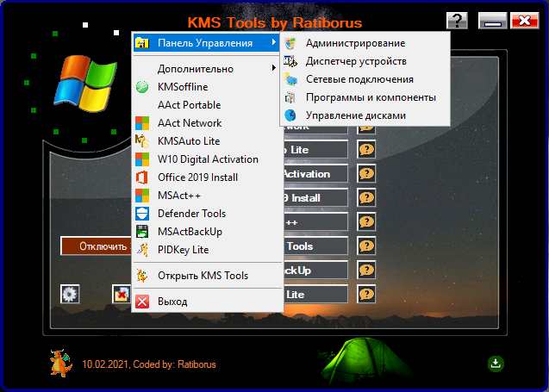The height and width of the screenshot is (392, 549).
Task: Choose Выход to exit the program
Action: coord(172,302)
